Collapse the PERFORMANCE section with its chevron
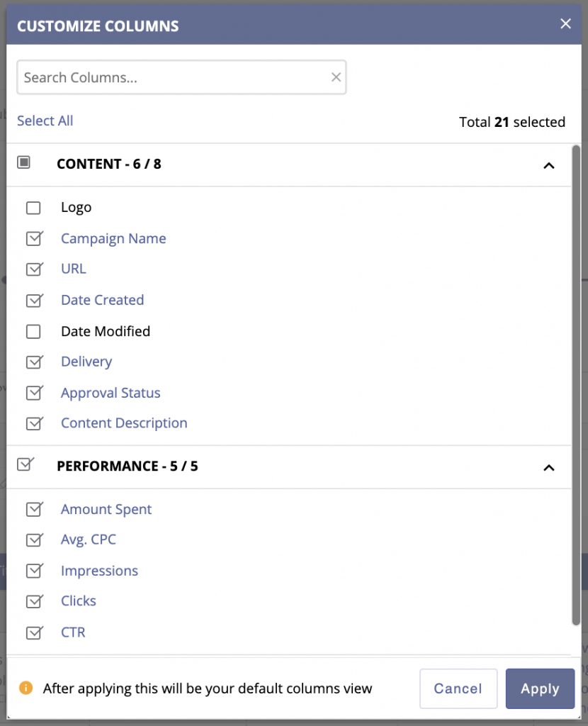 tap(549, 467)
